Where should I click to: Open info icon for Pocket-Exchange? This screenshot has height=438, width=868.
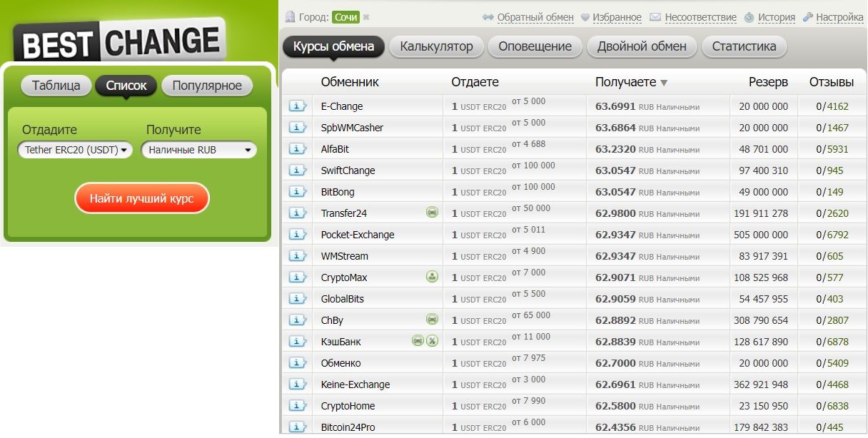(x=297, y=235)
